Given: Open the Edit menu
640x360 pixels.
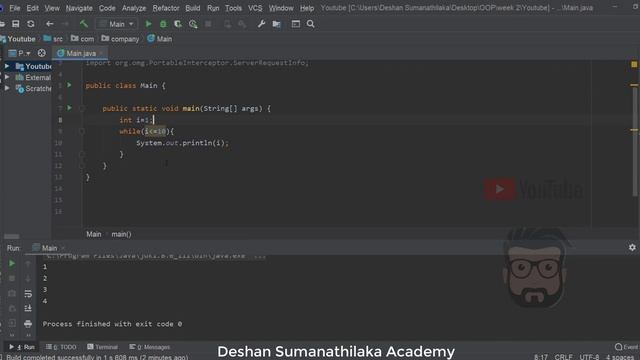Looking at the screenshot, I should tap(33, 8).
